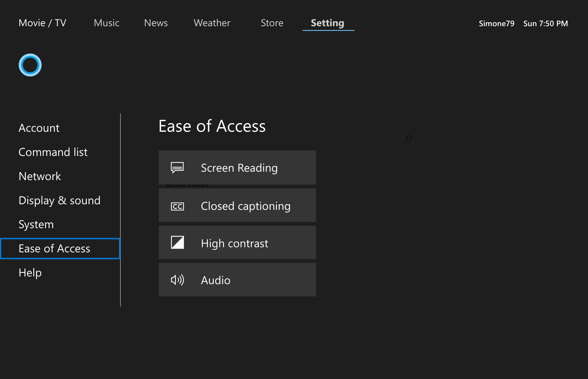Open the Movie / TV tab

[42, 23]
